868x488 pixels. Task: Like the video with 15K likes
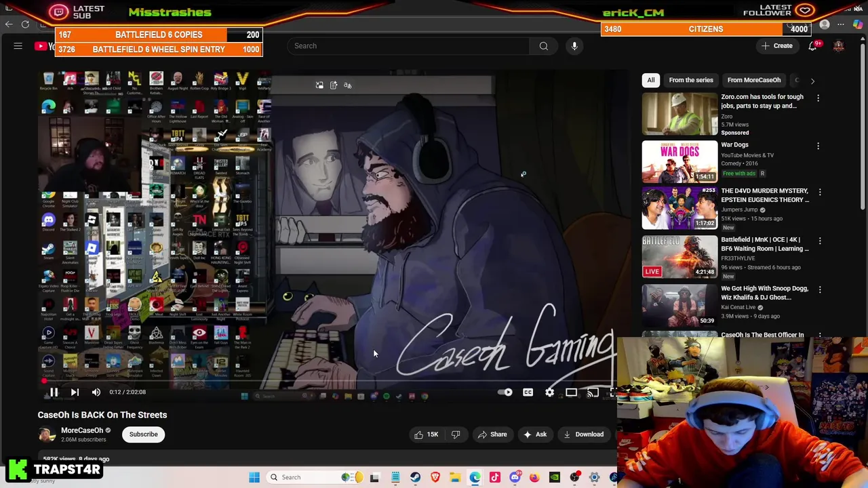point(427,434)
